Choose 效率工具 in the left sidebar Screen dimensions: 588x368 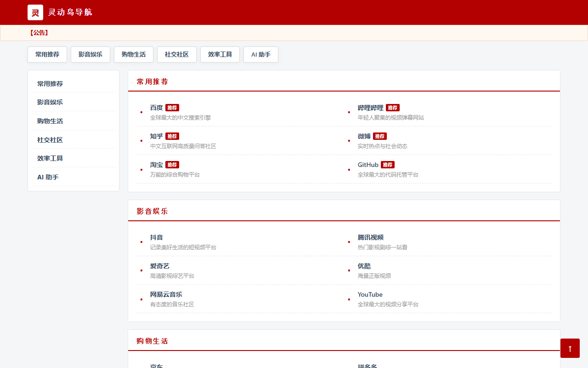coord(73,158)
